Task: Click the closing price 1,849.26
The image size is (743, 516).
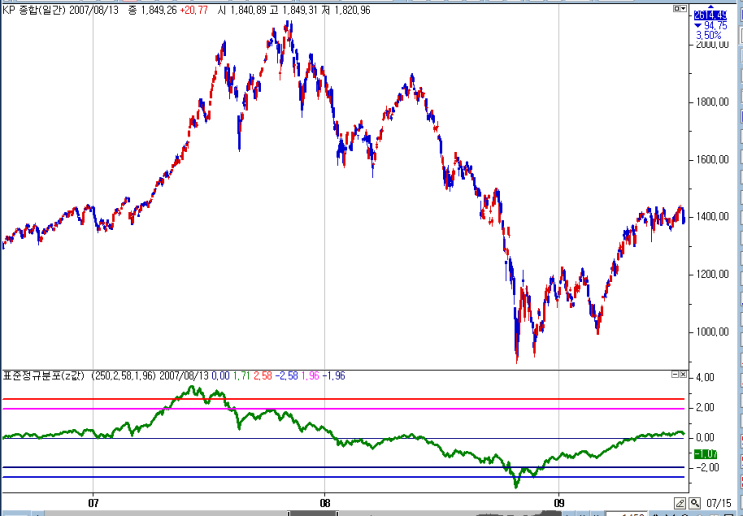Action: click(x=158, y=10)
